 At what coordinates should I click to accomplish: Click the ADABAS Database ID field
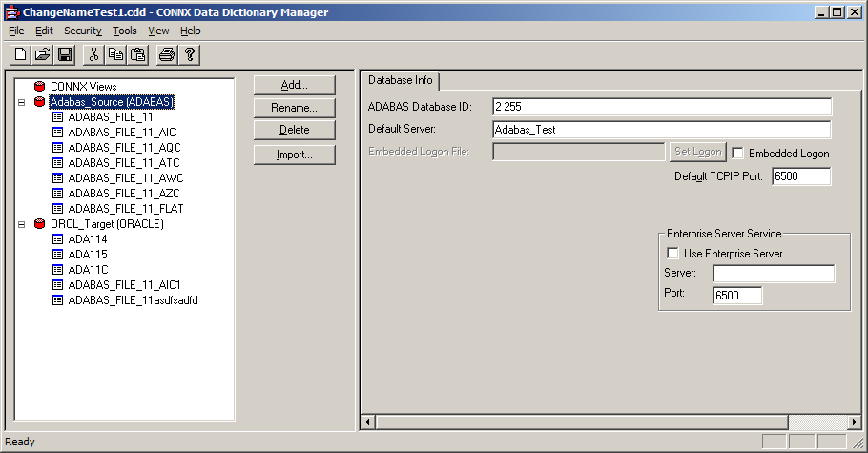click(x=662, y=107)
